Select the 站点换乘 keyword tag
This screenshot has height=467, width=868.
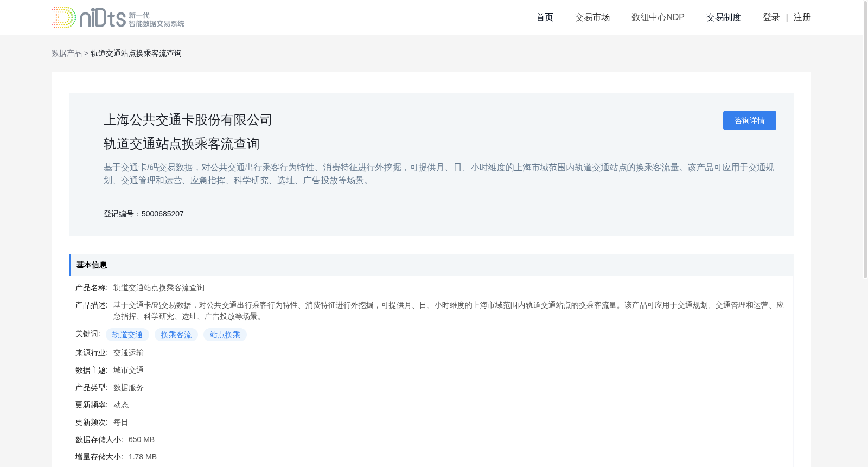[x=225, y=335]
